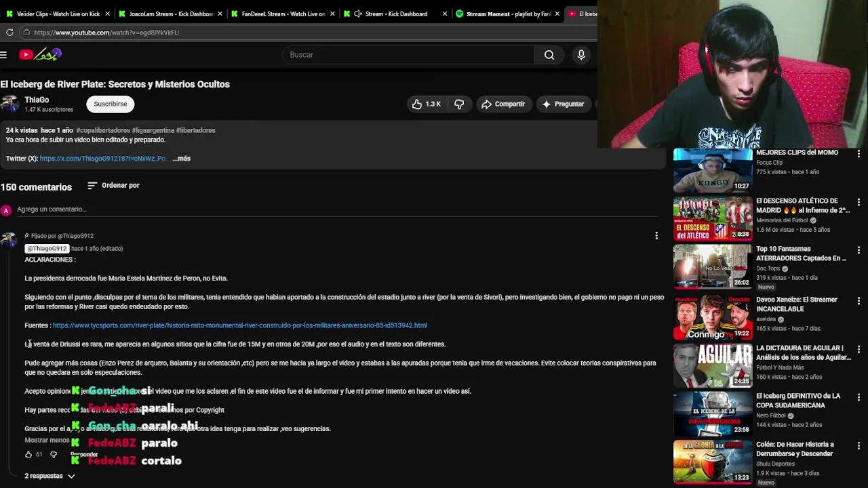Click the Suscribirse button
Image resolution: width=868 pixels, height=488 pixels.
click(x=111, y=104)
